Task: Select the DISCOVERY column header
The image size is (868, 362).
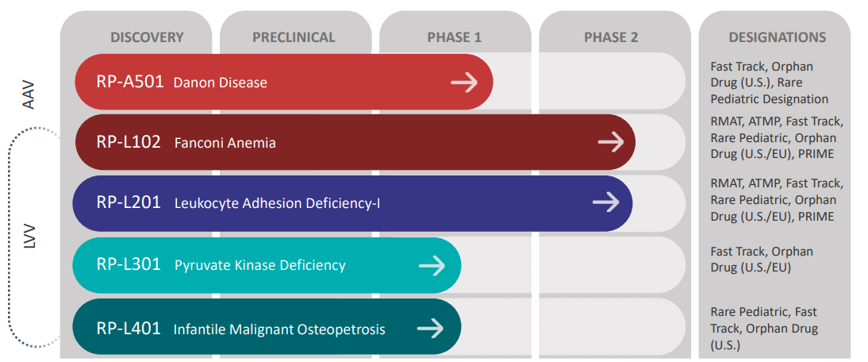Action: pyautogui.click(x=147, y=37)
